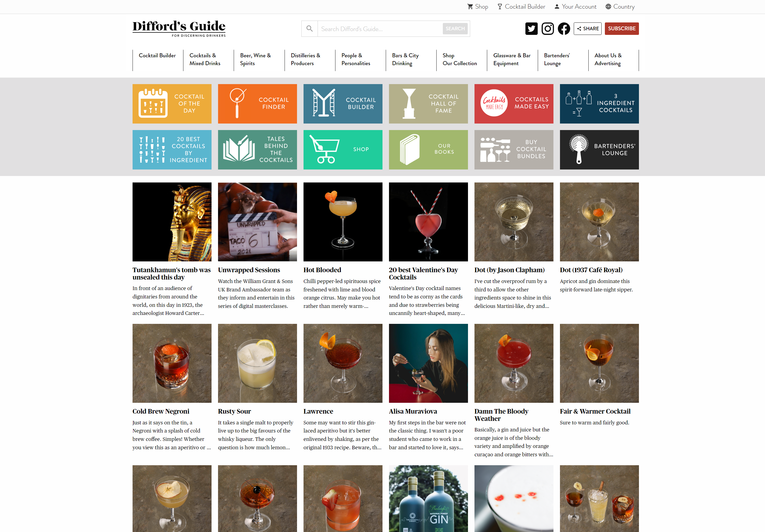
Task: Focus the Search Difford's Guide input field
Action: click(x=380, y=29)
